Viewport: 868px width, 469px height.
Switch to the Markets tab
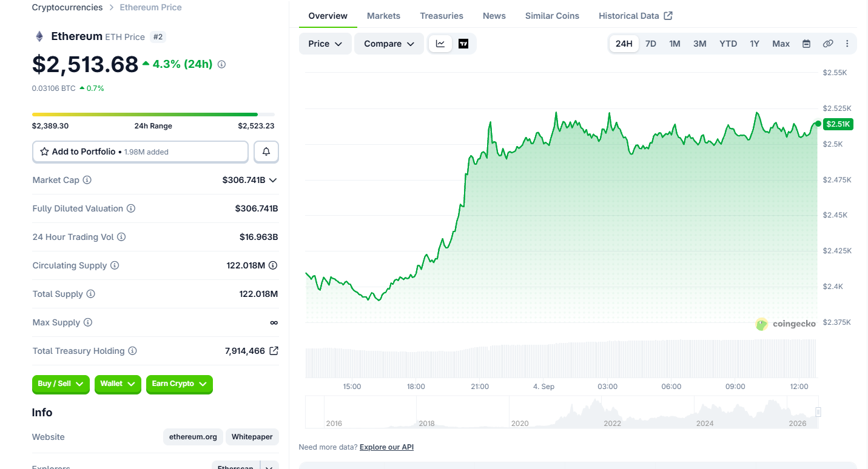[383, 16]
